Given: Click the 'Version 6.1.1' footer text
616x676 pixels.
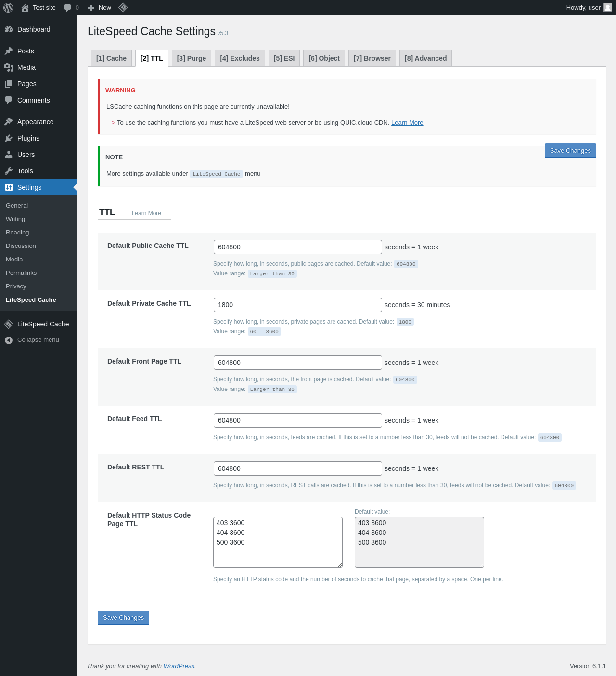Looking at the screenshot, I should click(588, 666).
